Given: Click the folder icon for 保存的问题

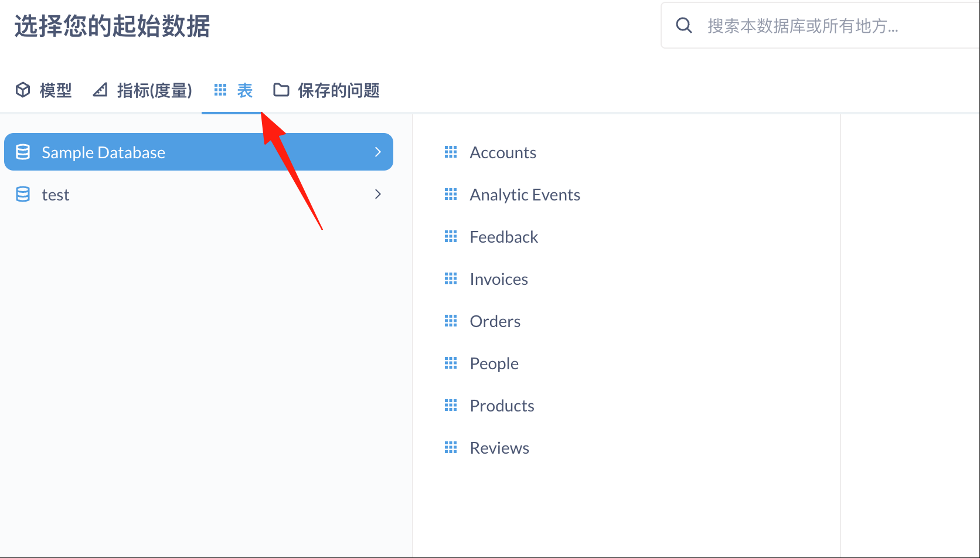Looking at the screenshot, I should coord(281,90).
